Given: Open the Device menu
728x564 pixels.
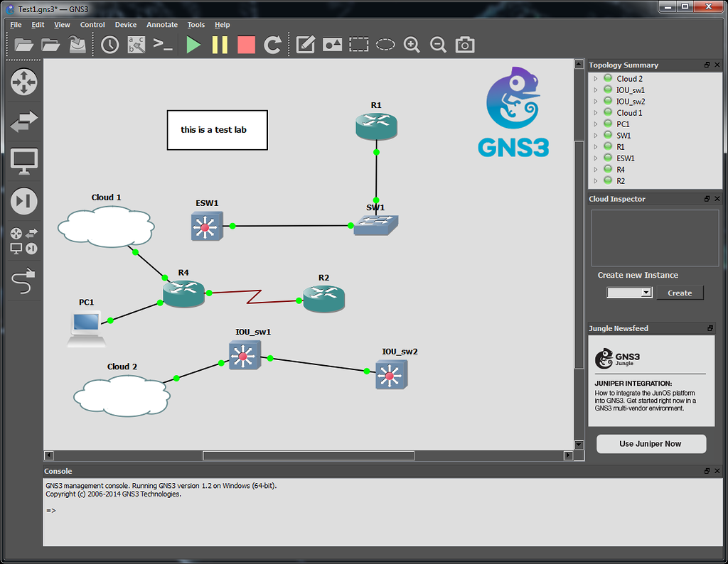Looking at the screenshot, I should coord(125,25).
